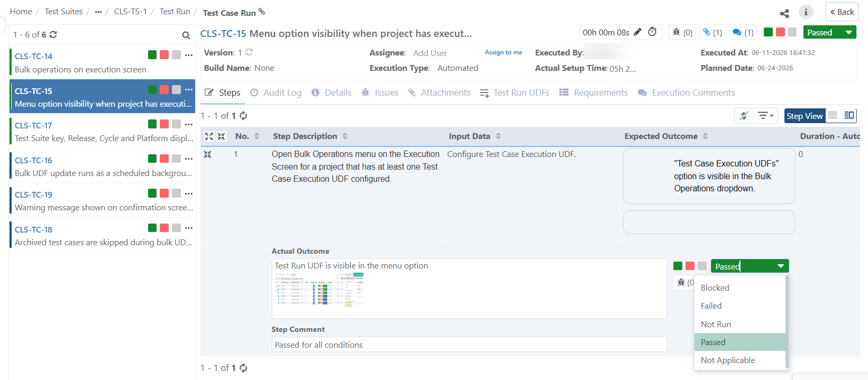Open more options for CLS-TC-14
Screen dimensions: 868x380
189,55
